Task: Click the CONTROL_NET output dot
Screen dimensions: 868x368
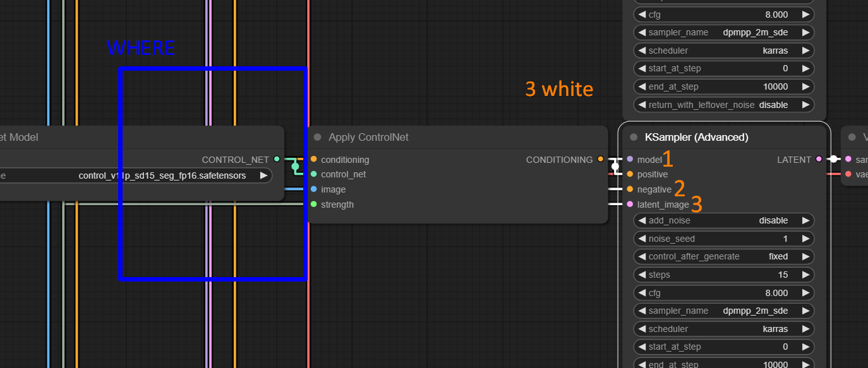Action: [x=276, y=159]
